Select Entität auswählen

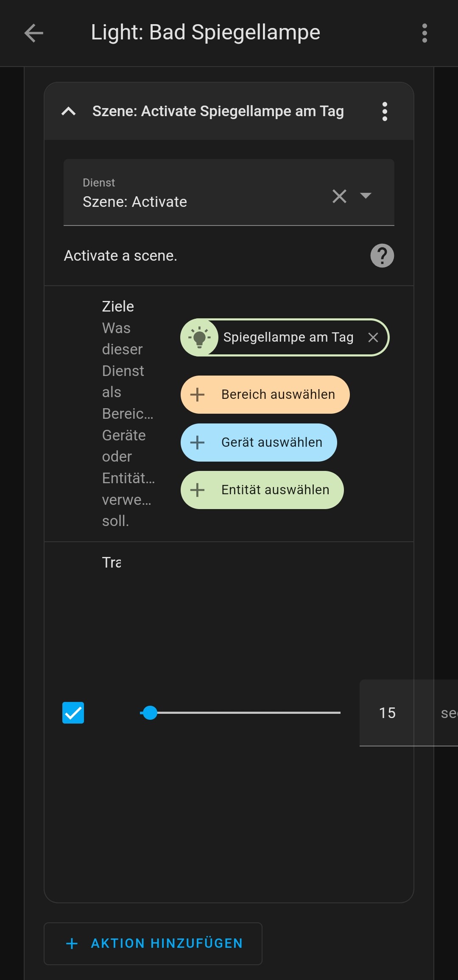(x=262, y=490)
